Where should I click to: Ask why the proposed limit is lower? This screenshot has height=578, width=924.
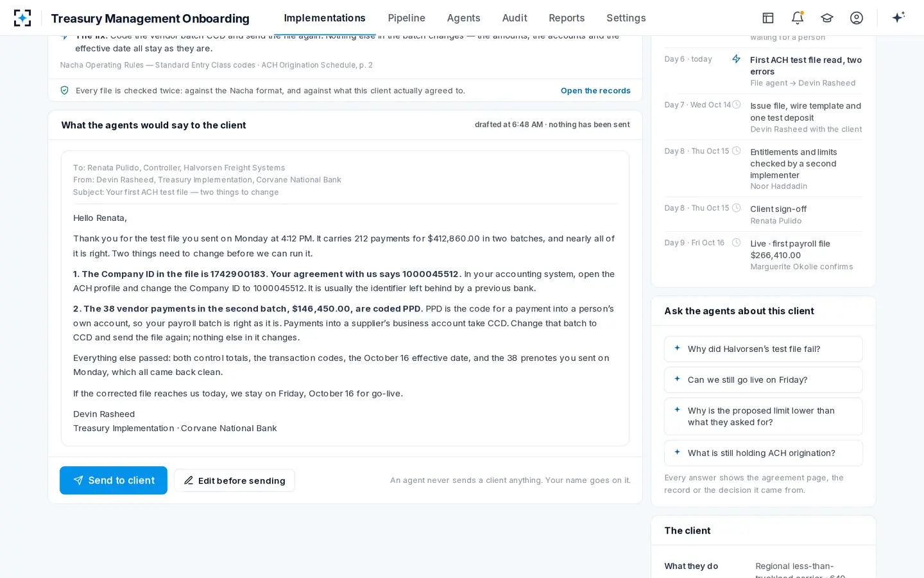[x=763, y=416]
